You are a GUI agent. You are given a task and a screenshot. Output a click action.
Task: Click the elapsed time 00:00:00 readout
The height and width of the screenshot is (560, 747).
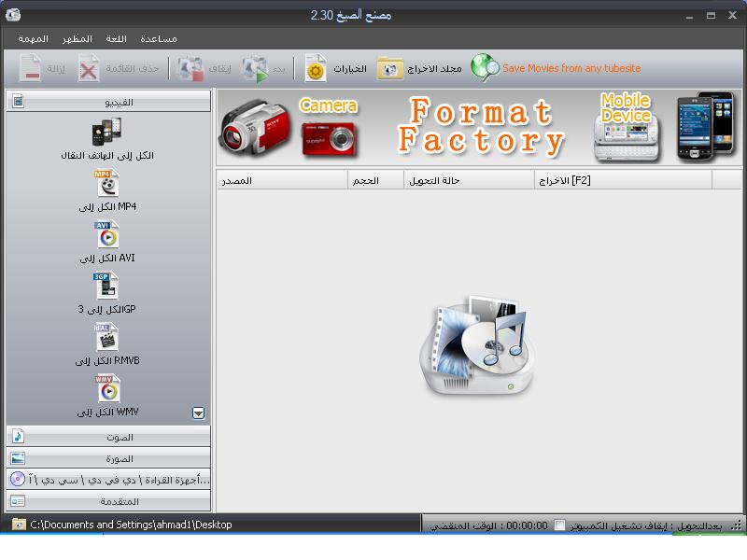[527, 525]
